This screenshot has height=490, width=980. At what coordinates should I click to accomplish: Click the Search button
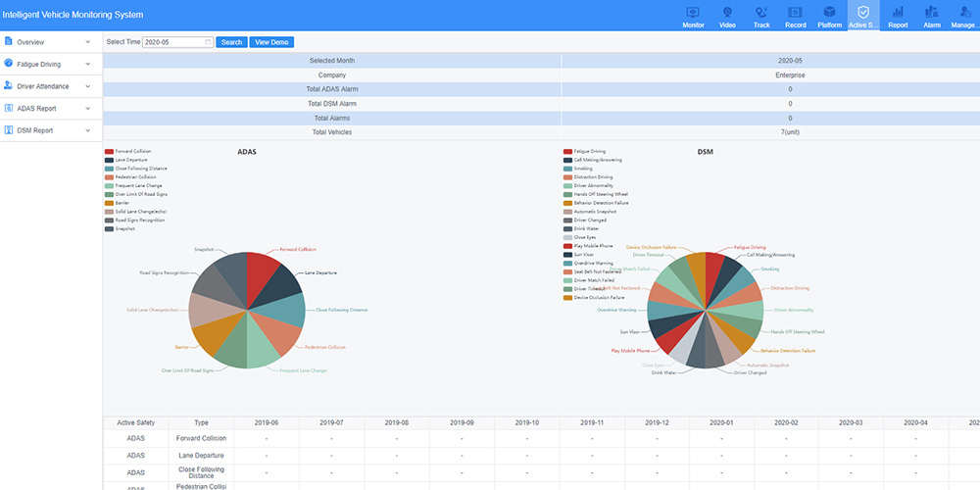click(231, 42)
